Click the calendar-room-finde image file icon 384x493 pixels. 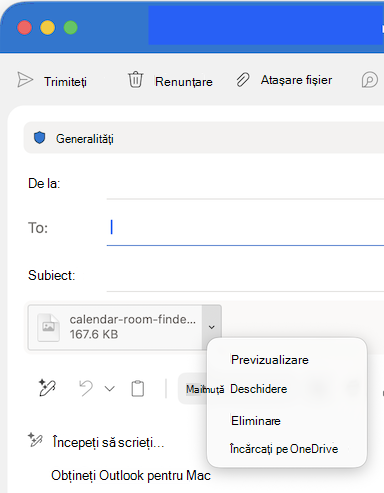point(49,328)
